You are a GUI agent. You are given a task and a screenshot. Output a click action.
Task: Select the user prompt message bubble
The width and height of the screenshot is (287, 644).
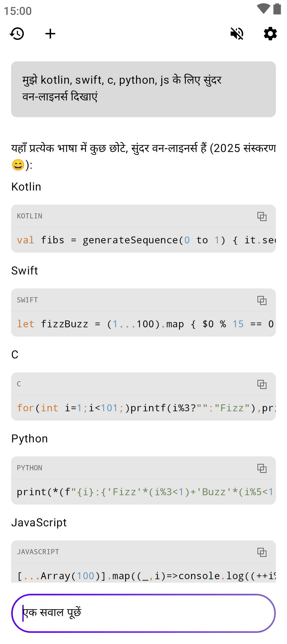(143, 89)
